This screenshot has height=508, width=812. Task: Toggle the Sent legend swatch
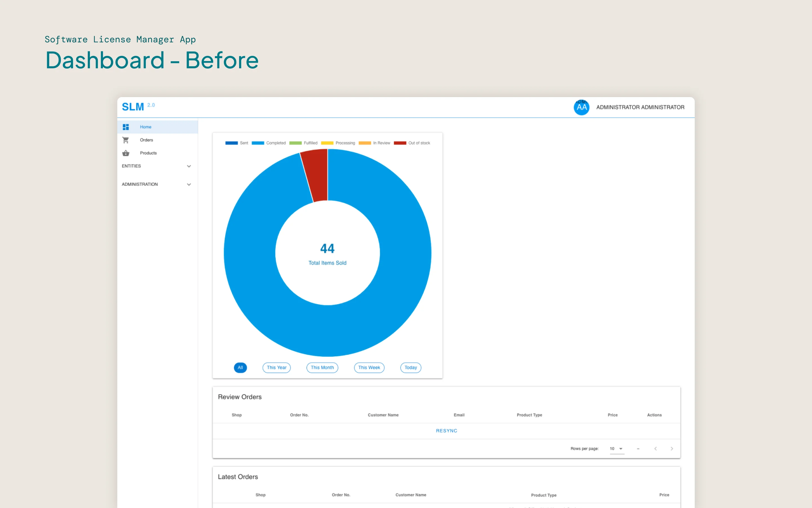pyautogui.click(x=231, y=143)
